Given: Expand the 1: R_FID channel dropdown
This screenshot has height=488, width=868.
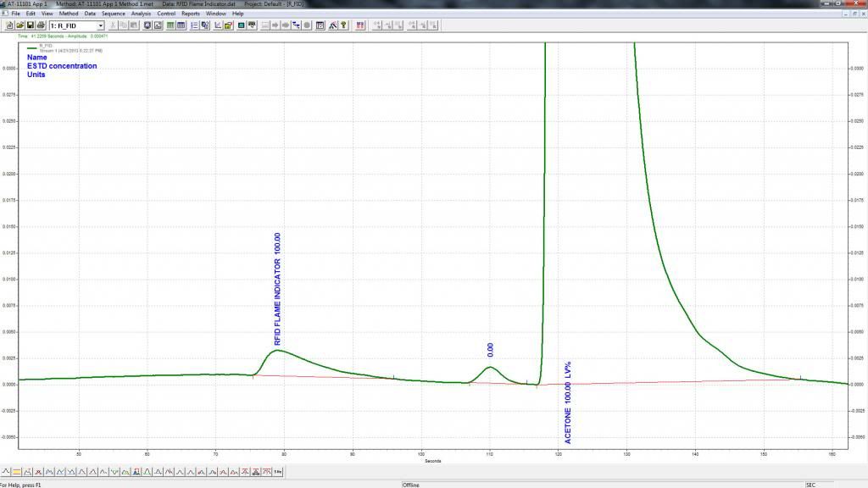Looking at the screenshot, I should pyautogui.click(x=101, y=25).
